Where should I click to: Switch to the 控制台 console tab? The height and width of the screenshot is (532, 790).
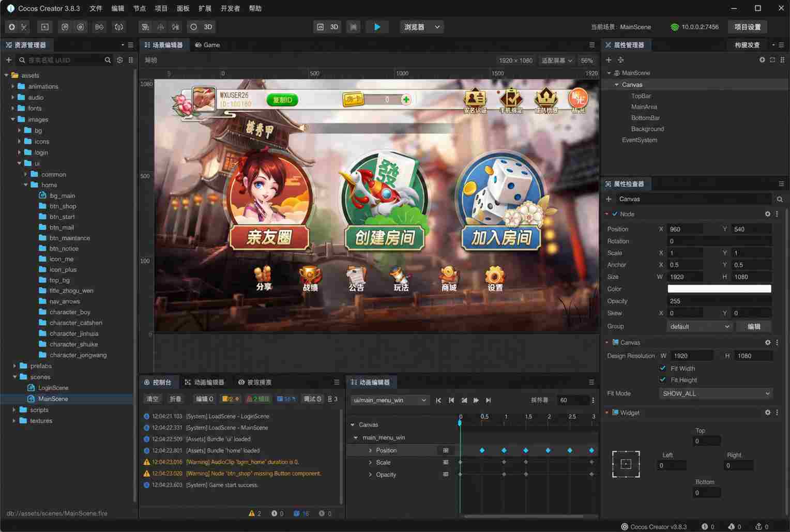point(158,382)
